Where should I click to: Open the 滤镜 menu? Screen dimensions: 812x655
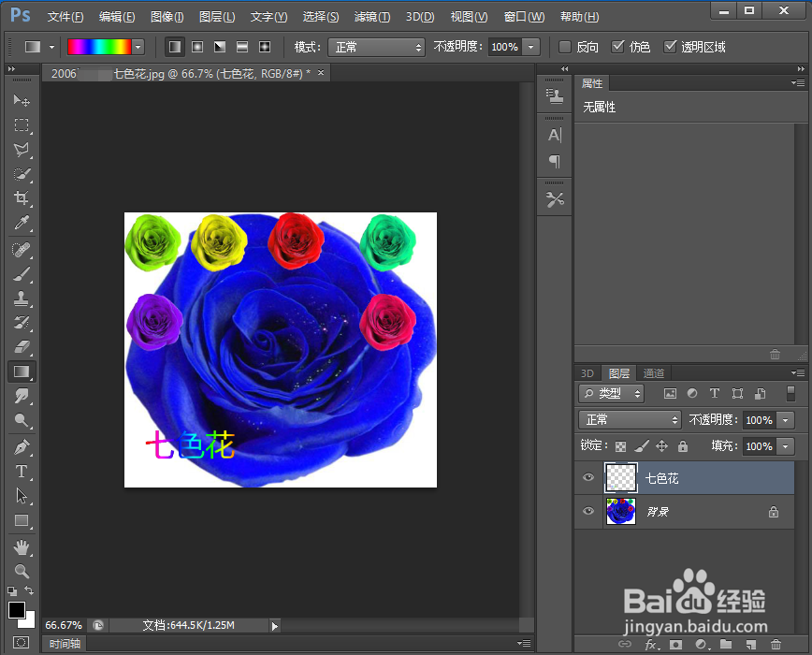371,17
